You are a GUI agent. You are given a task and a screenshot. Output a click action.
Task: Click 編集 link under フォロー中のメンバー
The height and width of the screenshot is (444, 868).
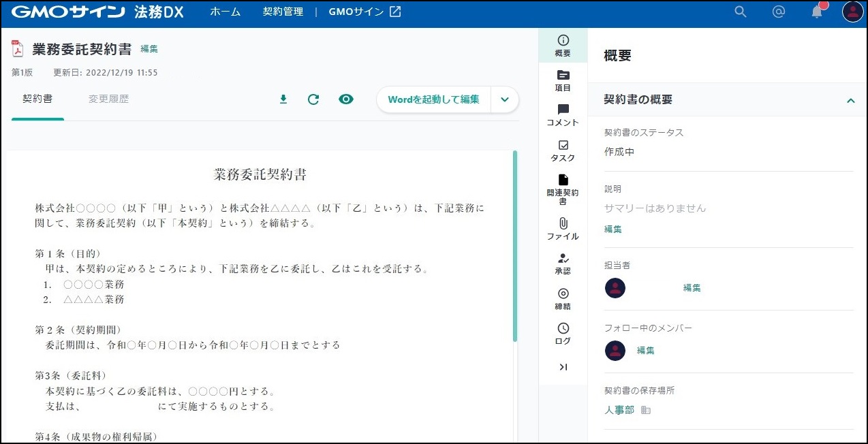(x=646, y=351)
